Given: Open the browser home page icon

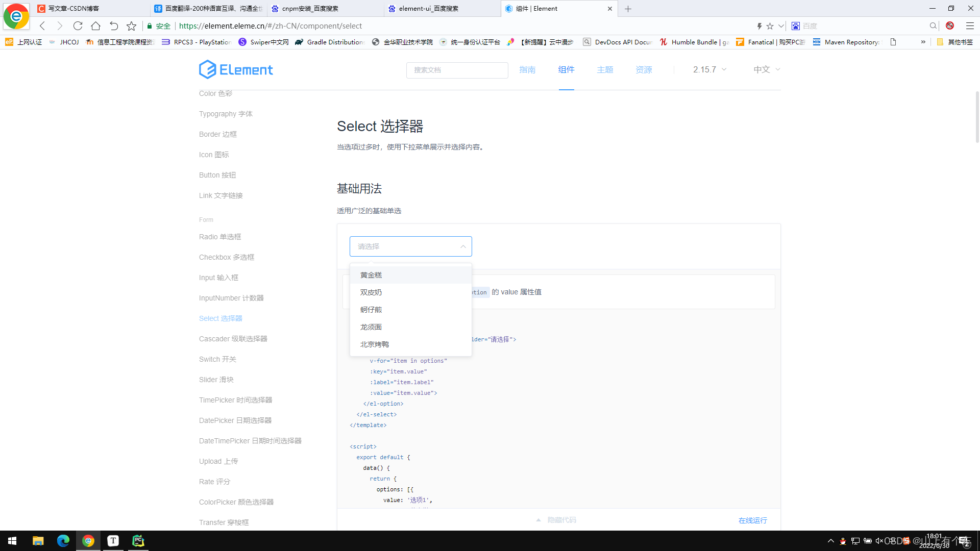Looking at the screenshot, I should (95, 26).
